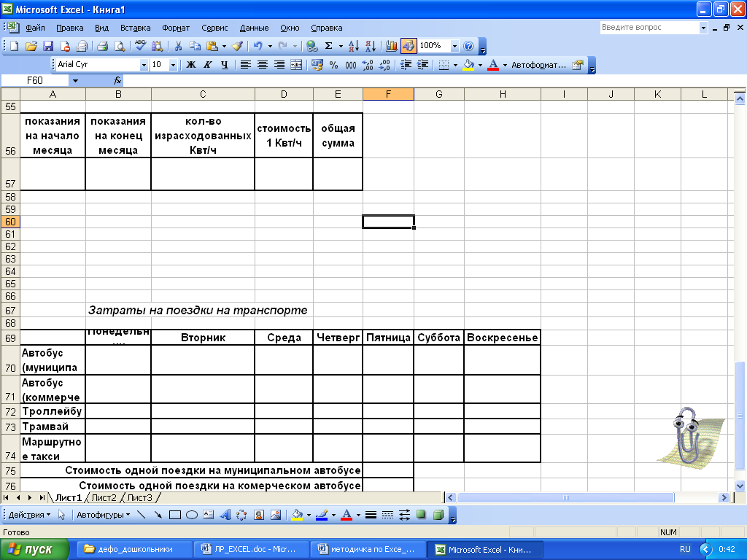Click the vertical scrollbar down arrow
This screenshot has height=560, width=747.
point(740,486)
